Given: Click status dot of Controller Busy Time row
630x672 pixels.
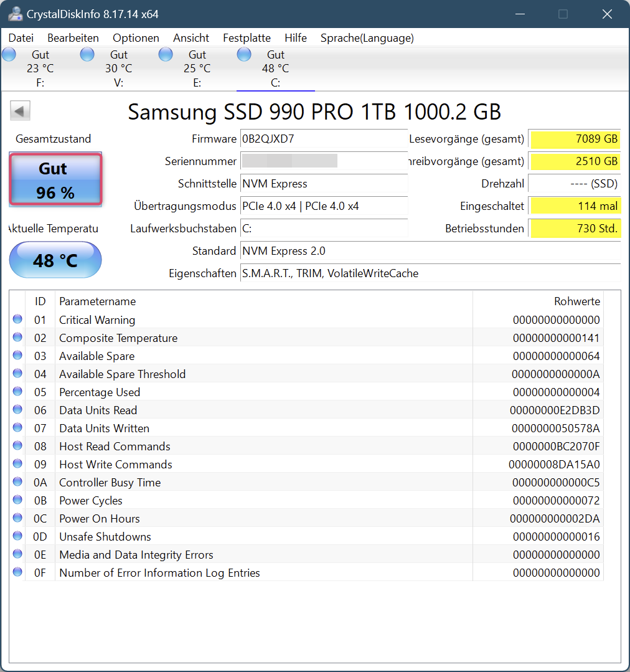Looking at the screenshot, I should pyautogui.click(x=17, y=481).
